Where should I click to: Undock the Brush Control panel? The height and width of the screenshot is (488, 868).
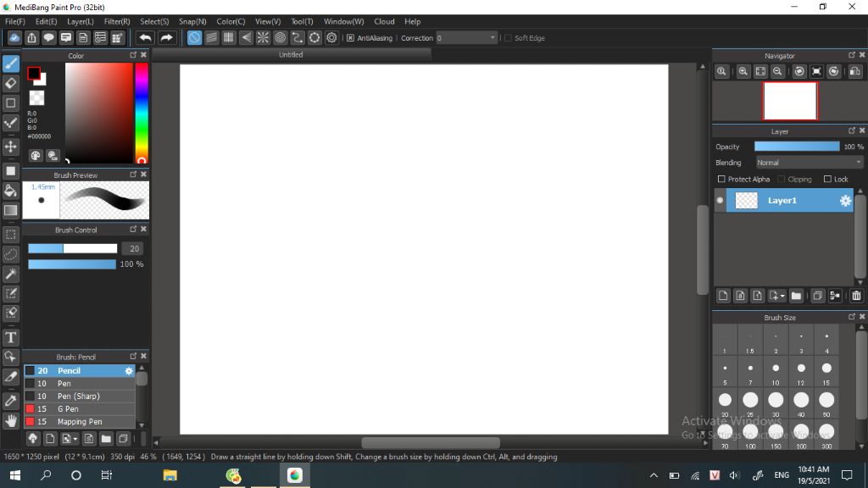pos(133,229)
